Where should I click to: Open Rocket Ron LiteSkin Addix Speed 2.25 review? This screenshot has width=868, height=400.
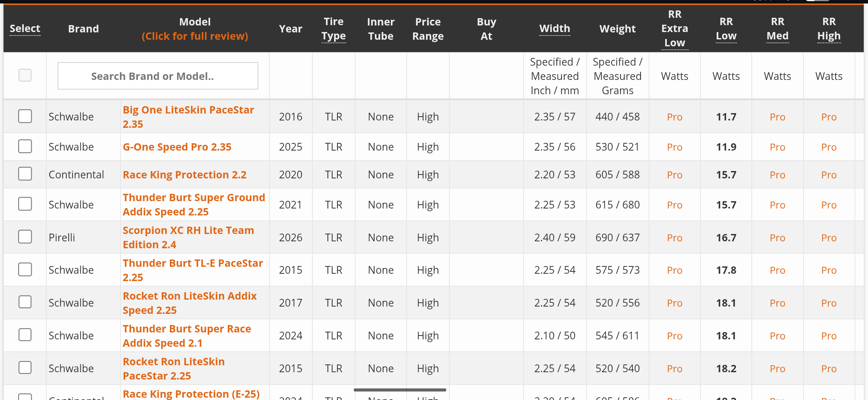coord(190,303)
